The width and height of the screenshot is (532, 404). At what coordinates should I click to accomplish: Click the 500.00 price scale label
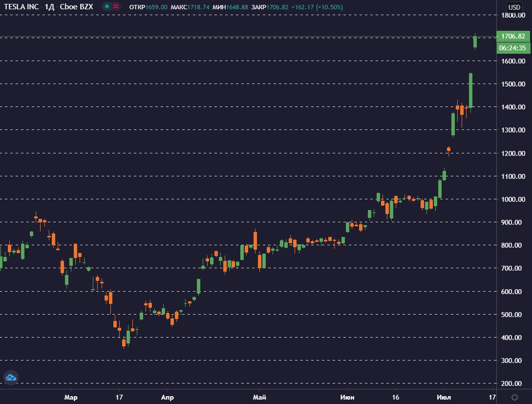pyautogui.click(x=511, y=315)
